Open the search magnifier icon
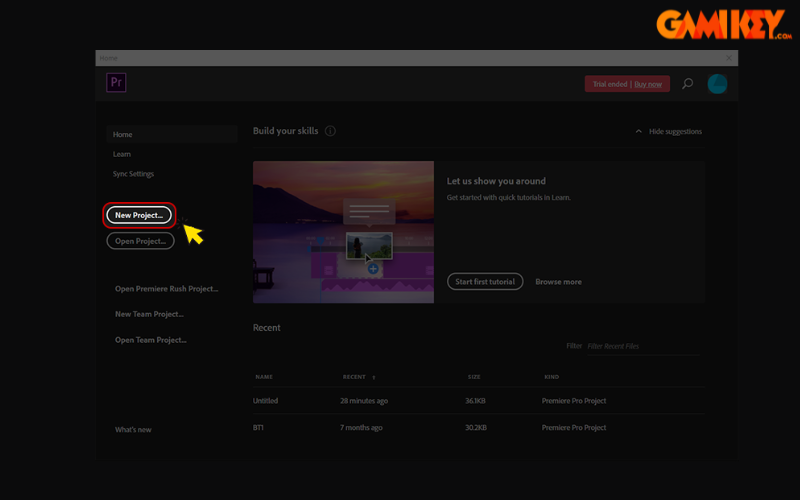This screenshot has width=800, height=500. [x=687, y=84]
